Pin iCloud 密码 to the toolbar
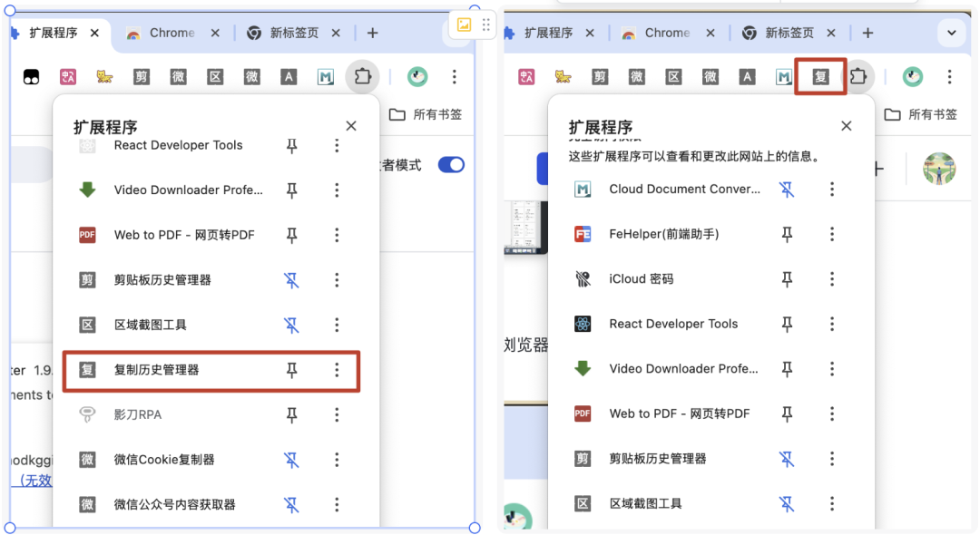 (787, 279)
